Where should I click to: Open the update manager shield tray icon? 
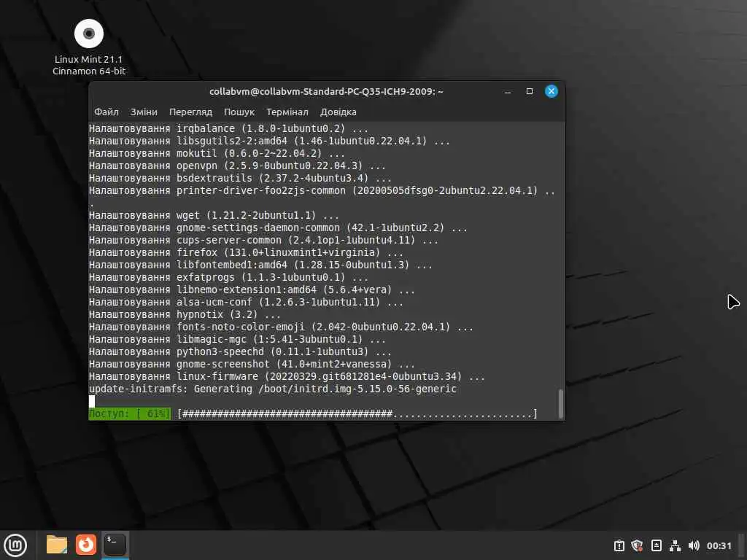click(x=637, y=545)
